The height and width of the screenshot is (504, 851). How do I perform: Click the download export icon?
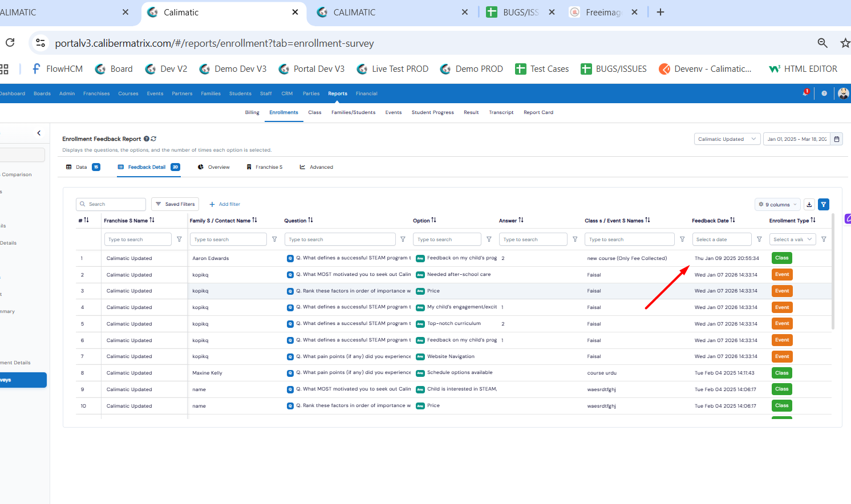(x=809, y=205)
